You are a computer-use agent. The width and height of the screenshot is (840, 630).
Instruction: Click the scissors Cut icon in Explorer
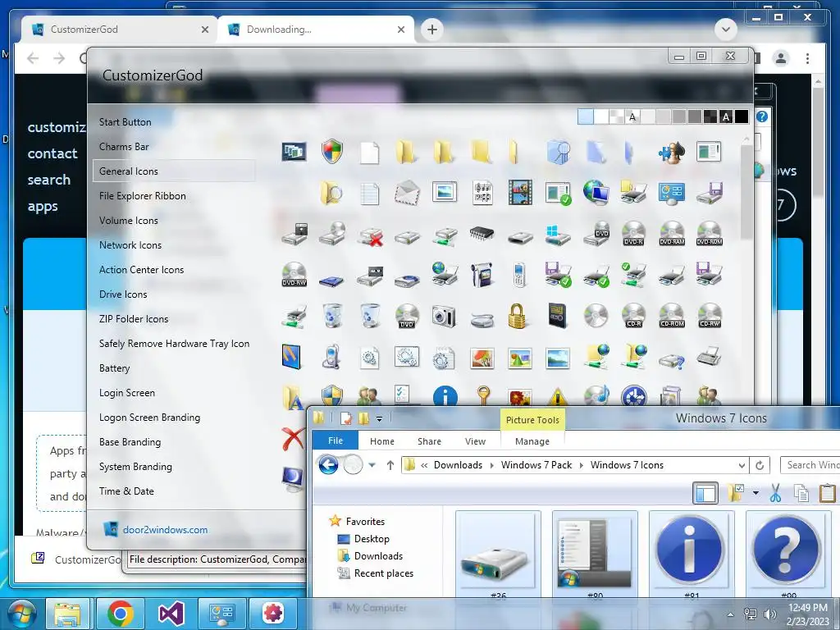coord(775,493)
